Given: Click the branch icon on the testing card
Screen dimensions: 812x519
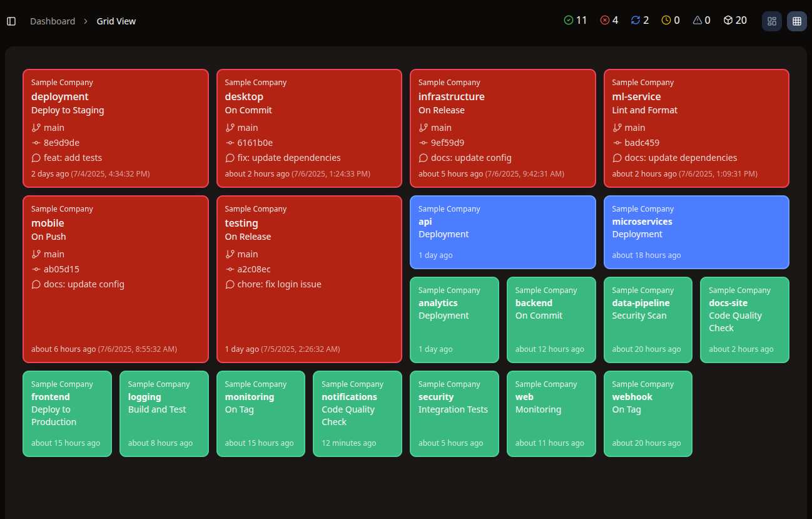Looking at the screenshot, I should [229, 254].
